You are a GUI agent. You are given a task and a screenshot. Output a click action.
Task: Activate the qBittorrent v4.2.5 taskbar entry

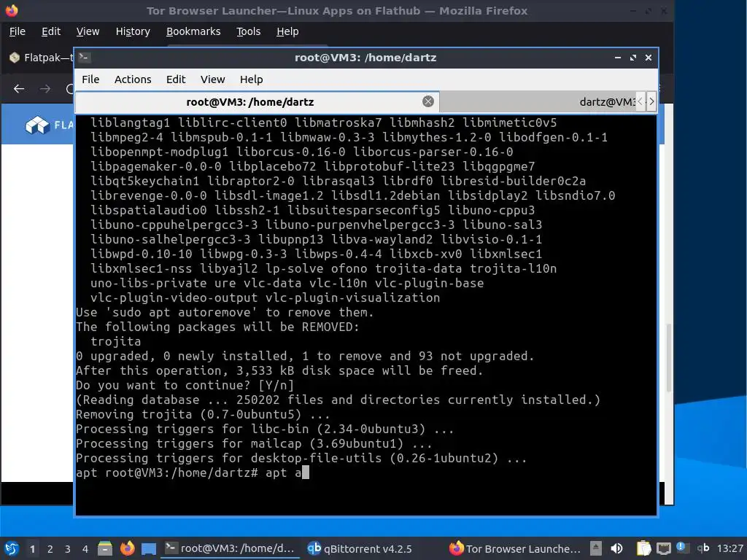[x=360, y=548]
